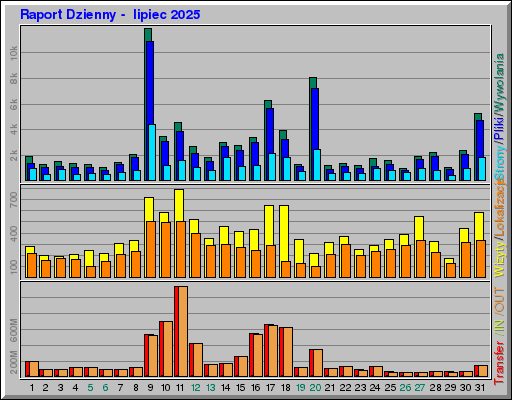This screenshot has height=400, width=512.
Task: Click the green day '13' x-axis label
Action: tap(211, 388)
